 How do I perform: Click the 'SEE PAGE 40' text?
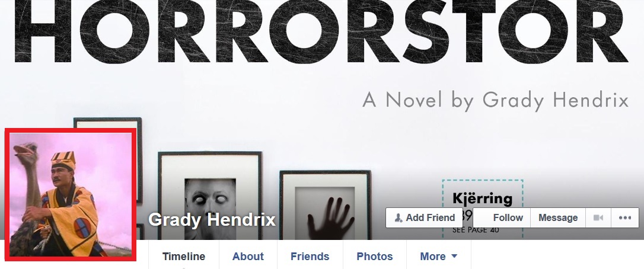(476, 230)
